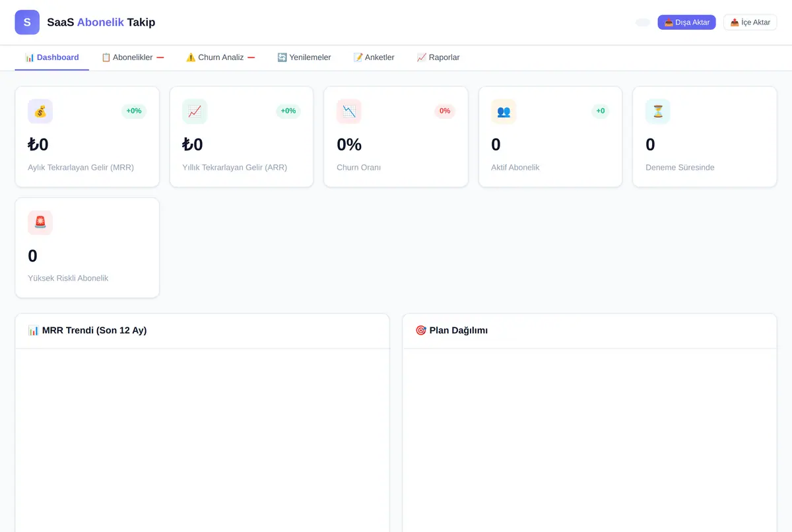Image resolution: width=792 pixels, height=532 pixels.
Task: Click the hourglass icon on Deneme Süresinde card
Action: pos(658,112)
